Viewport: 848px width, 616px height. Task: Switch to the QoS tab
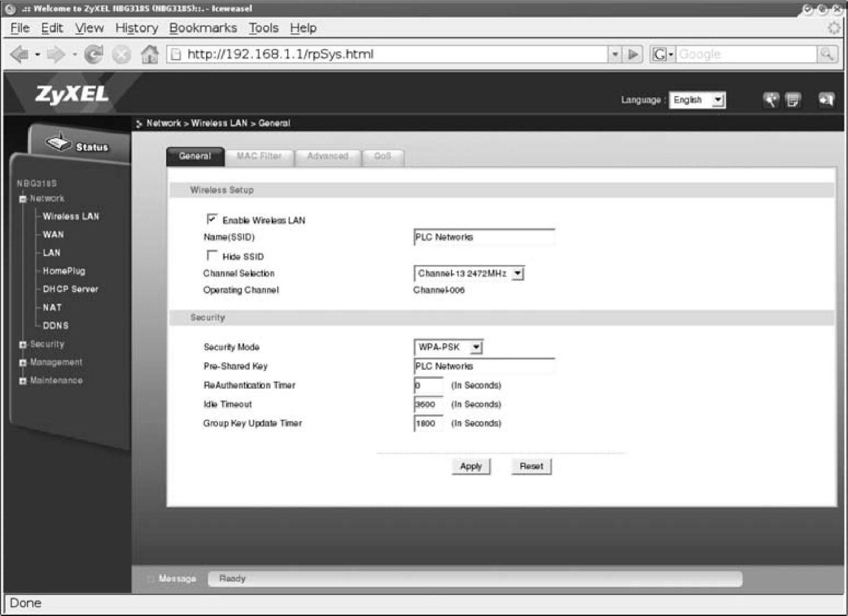(382, 157)
